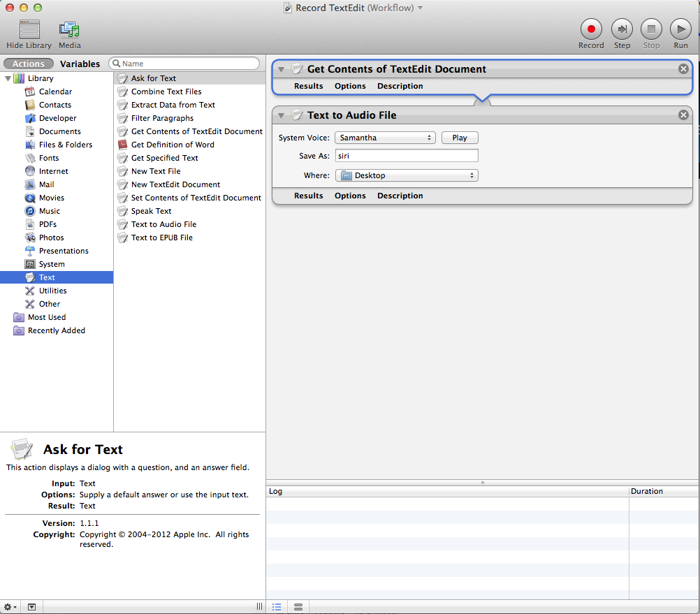Select the Calendar library category
700x614 pixels.
pos(55,92)
